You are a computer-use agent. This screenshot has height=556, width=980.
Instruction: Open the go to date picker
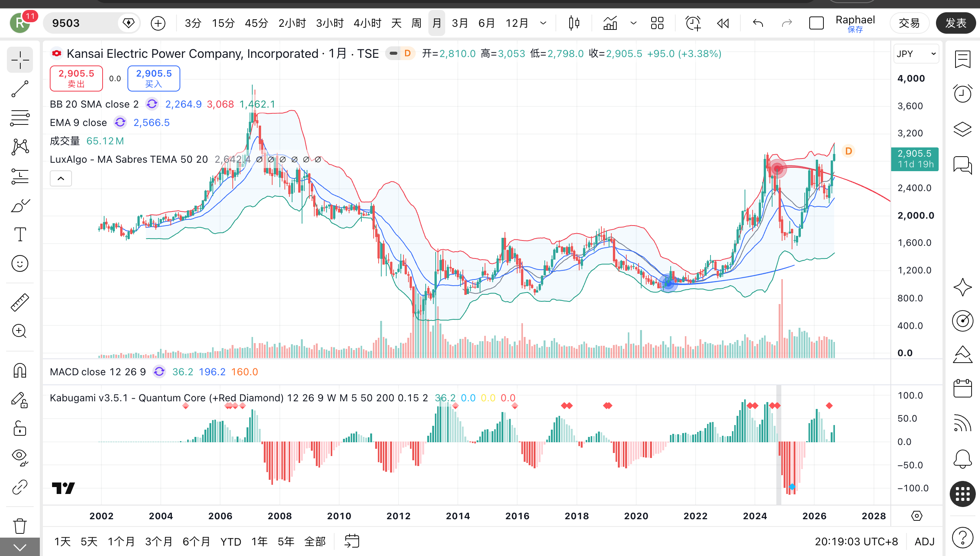pos(352,541)
